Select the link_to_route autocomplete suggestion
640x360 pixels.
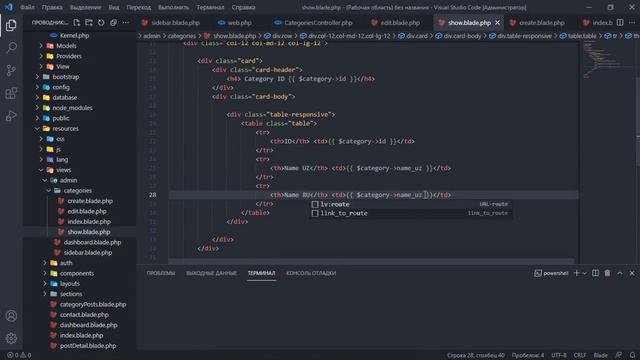(411, 213)
